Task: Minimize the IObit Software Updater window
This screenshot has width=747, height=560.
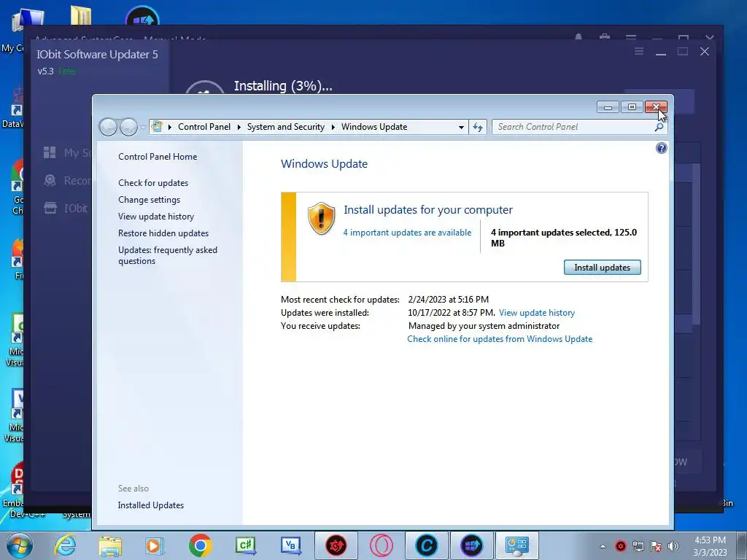Action: [x=661, y=52]
